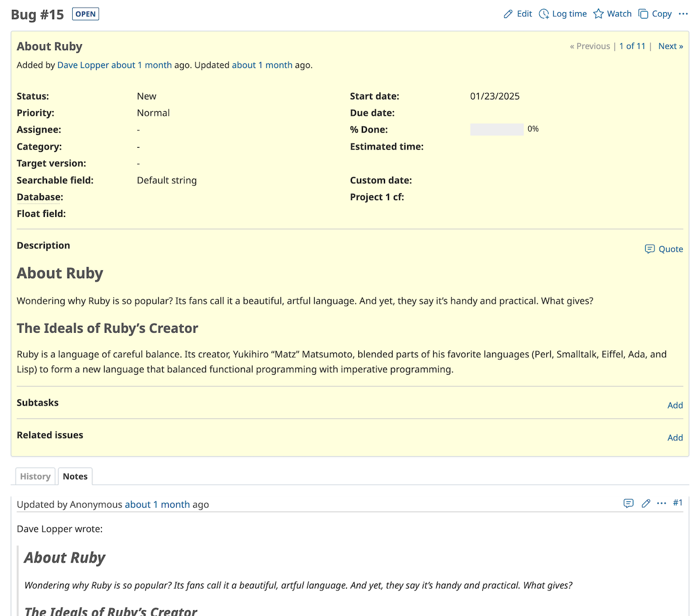Click the OPEN status badge
698x616 pixels.
(85, 13)
